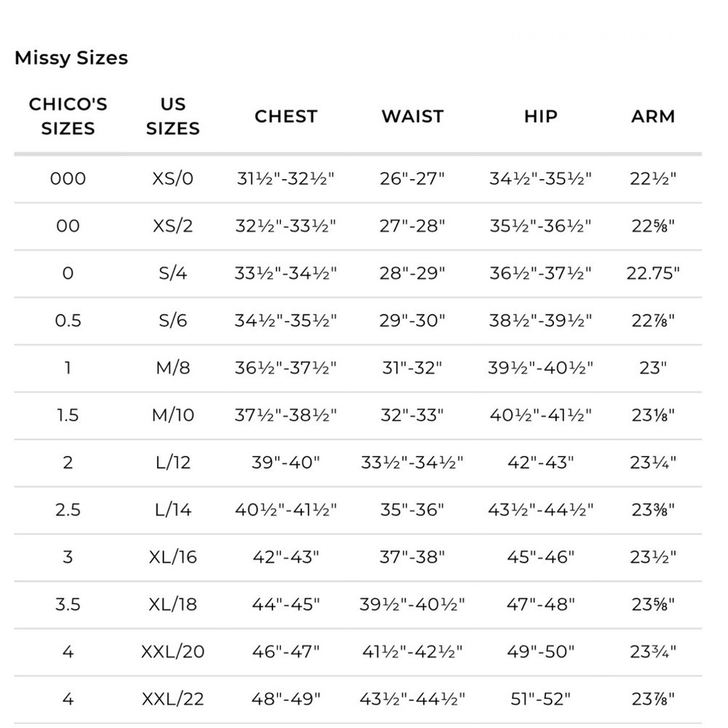The image size is (728, 728).
Task: Select the US SIZES column header
Action: pyautogui.click(x=173, y=116)
